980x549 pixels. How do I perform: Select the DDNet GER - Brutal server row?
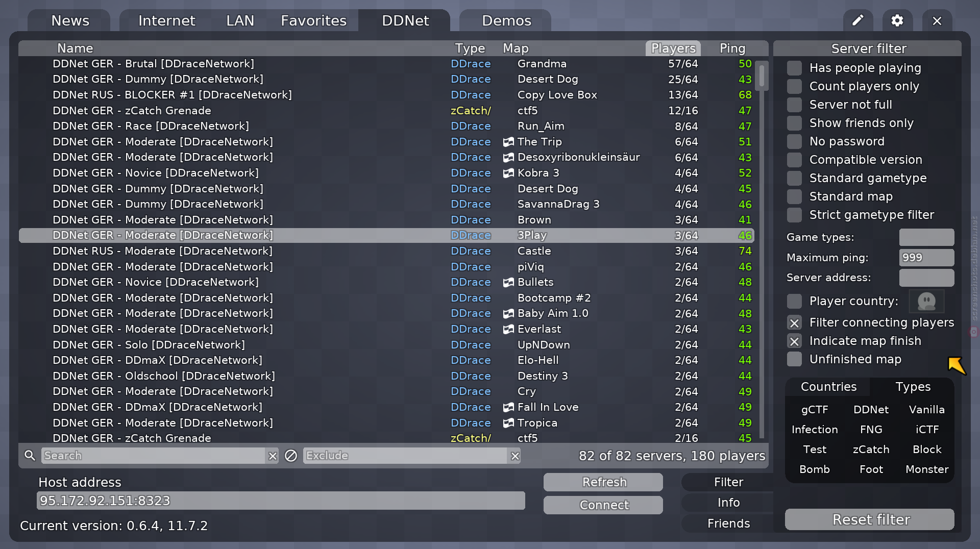pos(386,64)
